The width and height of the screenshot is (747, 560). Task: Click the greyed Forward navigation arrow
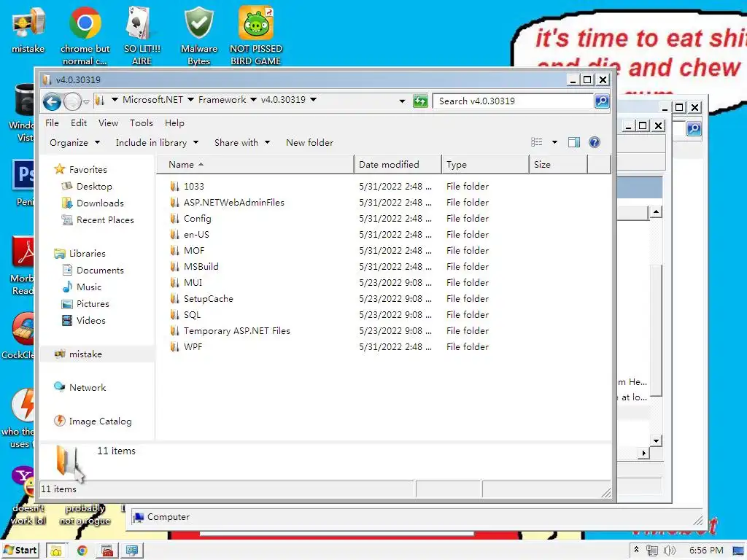click(x=72, y=101)
